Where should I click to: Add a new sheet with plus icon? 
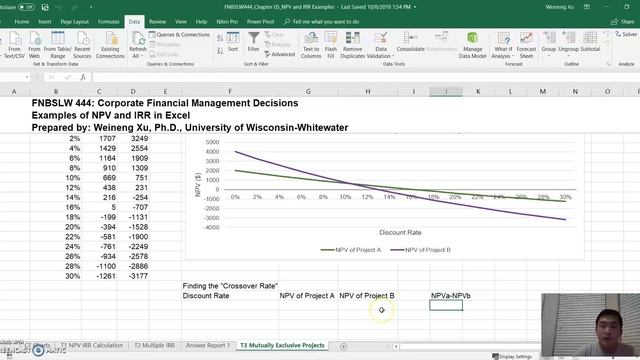pos(343,347)
